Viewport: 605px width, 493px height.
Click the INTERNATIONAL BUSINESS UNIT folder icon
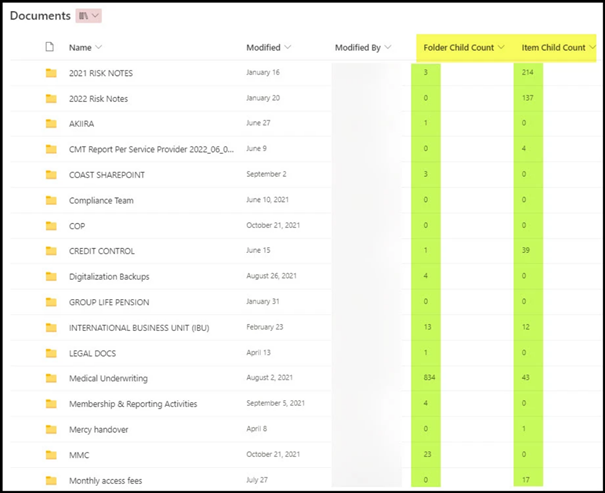[x=51, y=328]
